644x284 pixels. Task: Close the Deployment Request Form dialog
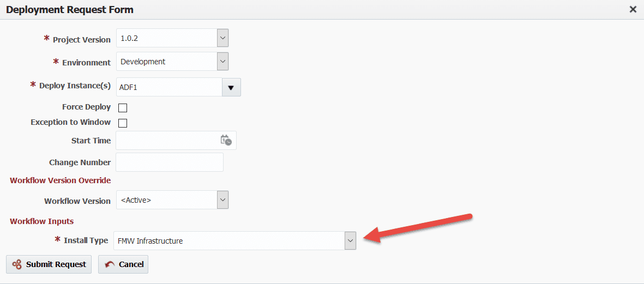[633, 10]
